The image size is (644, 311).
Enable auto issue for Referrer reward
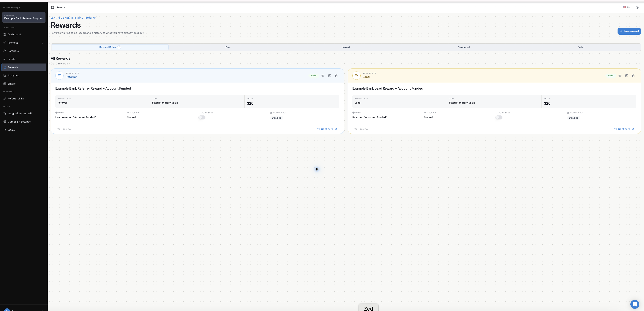202,117
